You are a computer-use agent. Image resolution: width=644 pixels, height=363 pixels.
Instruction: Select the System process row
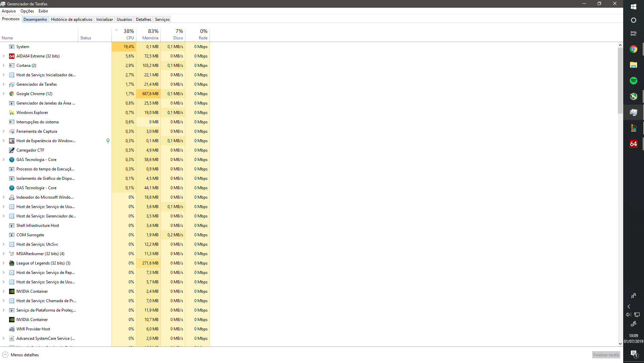pos(105,47)
